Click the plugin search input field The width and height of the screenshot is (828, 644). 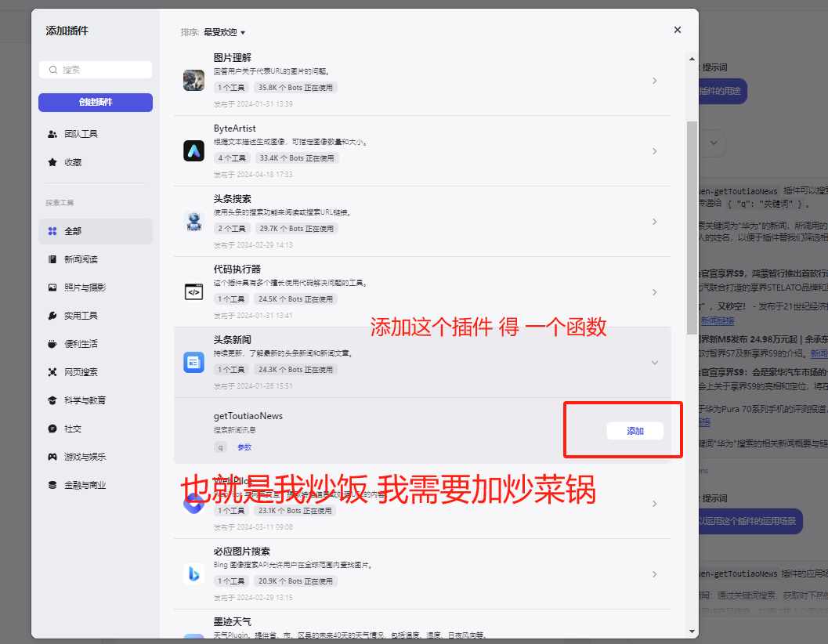[x=96, y=70]
